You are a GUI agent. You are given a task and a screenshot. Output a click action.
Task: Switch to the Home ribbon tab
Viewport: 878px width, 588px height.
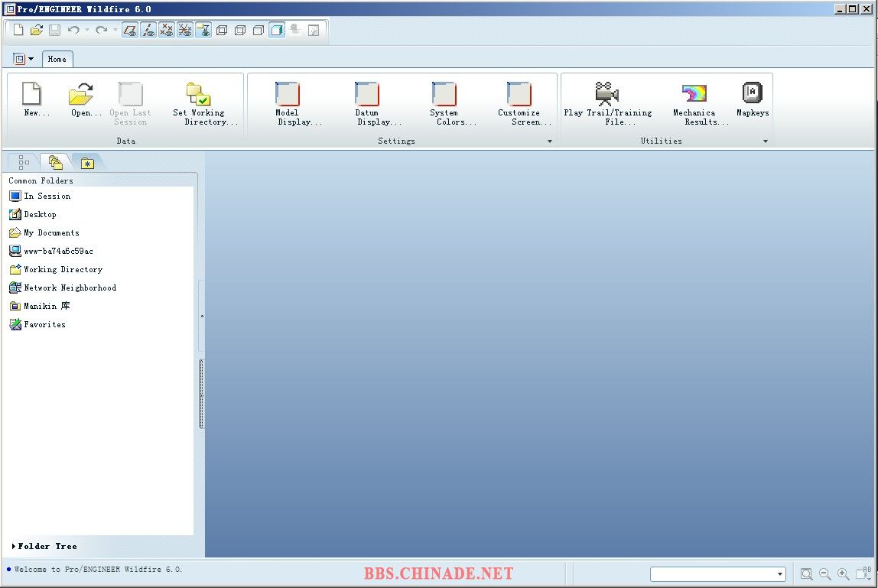tap(57, 59)
